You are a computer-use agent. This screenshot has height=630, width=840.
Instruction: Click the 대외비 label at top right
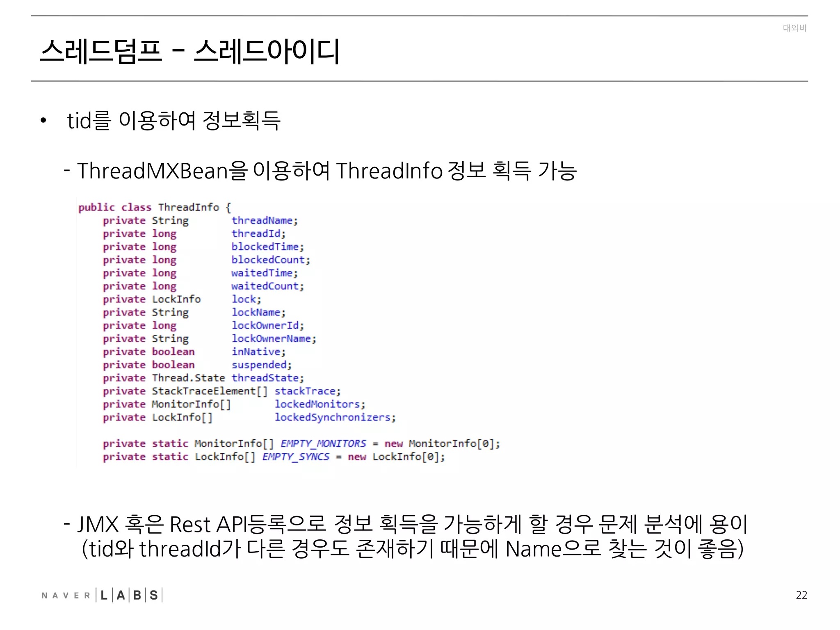(x=794, y=28)
